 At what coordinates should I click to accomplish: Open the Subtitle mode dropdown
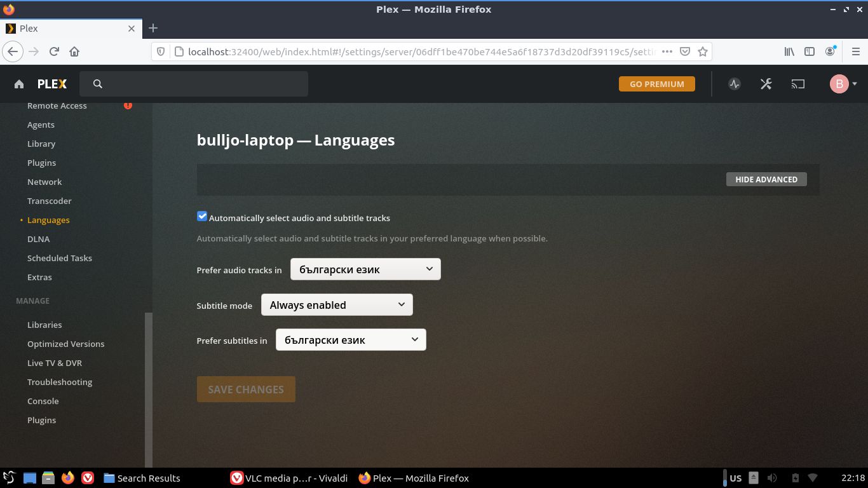coord(337,305)
